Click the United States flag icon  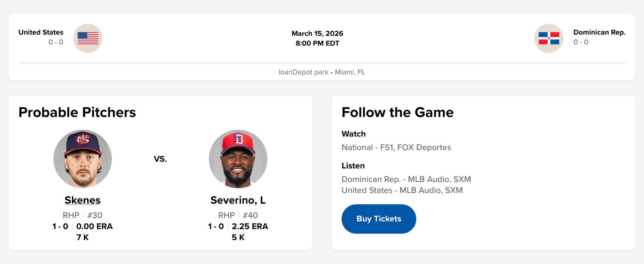pos(88,38)
